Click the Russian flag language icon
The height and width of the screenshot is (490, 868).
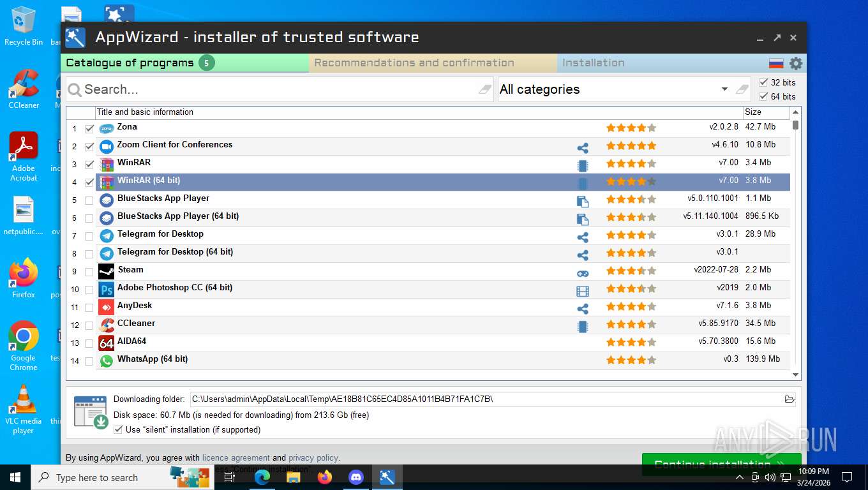point(776,63)
